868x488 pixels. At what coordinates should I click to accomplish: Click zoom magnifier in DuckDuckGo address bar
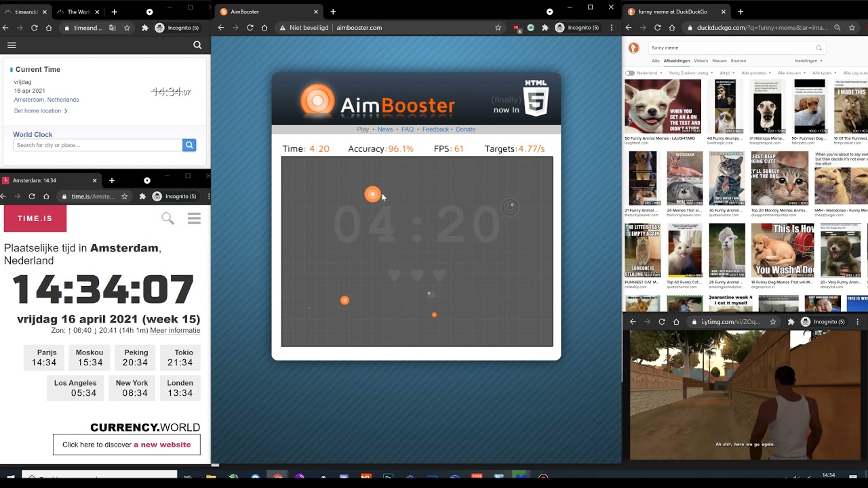[x=838, y=28]
